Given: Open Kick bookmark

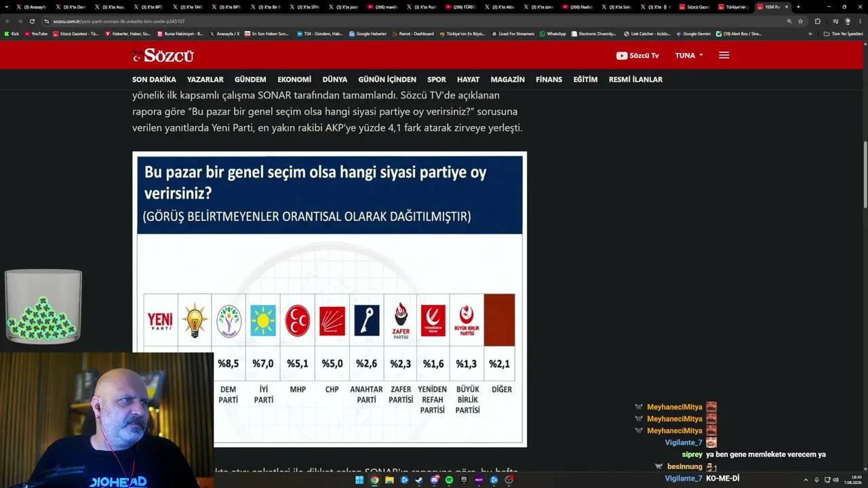Looking at the screenshot, I should (12, 33).
